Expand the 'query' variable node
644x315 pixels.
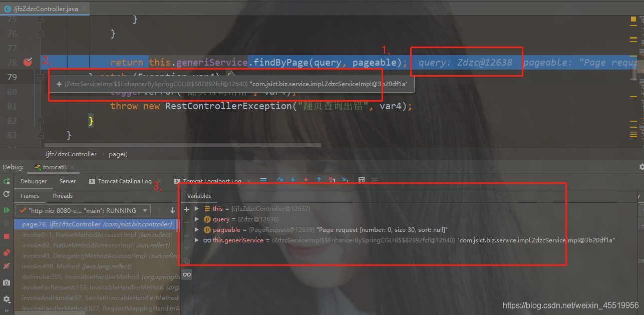pyautogui.click(x=197, y=219)
